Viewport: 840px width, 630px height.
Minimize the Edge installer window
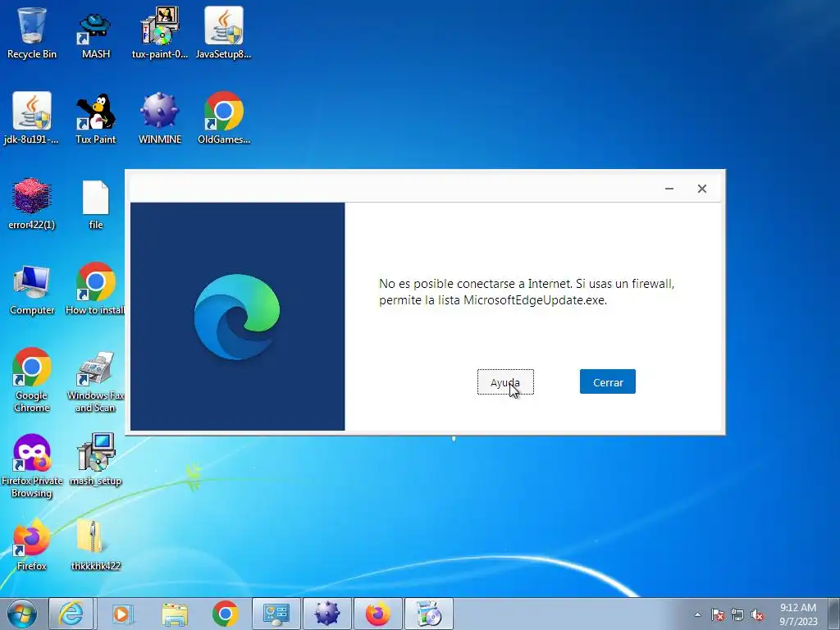click(669, 189)
